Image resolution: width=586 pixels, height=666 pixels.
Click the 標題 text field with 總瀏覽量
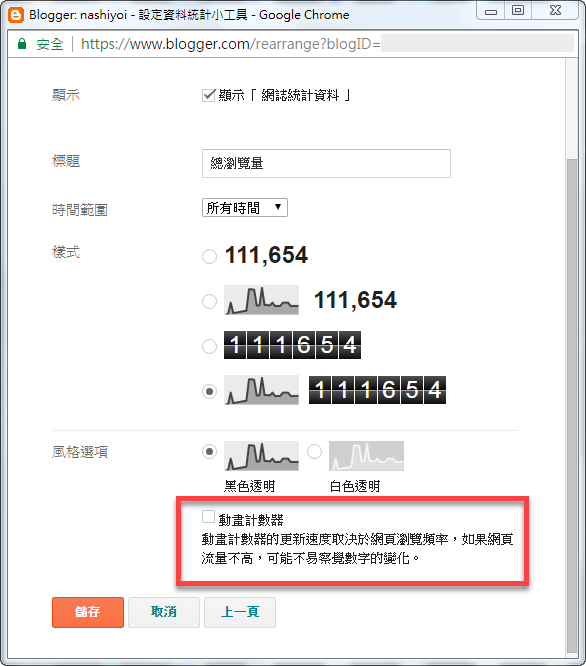point(326,163)
